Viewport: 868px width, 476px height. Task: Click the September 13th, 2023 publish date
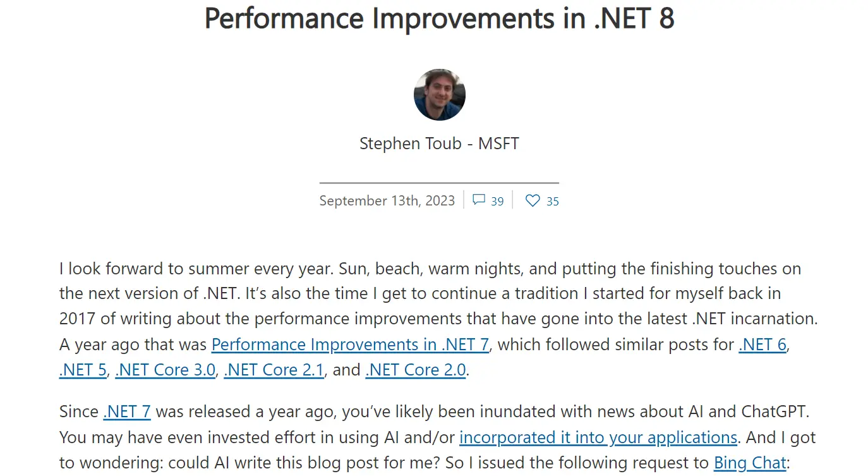click(x=387, y=201)
